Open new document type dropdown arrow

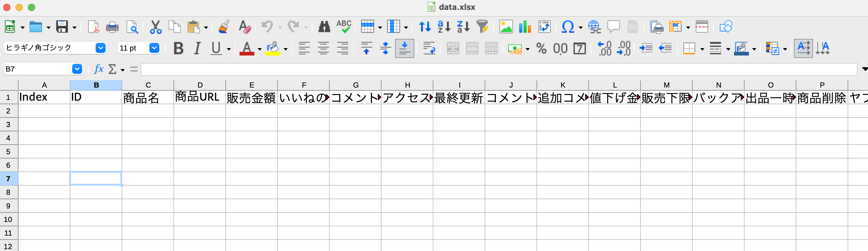click(23, 27)
